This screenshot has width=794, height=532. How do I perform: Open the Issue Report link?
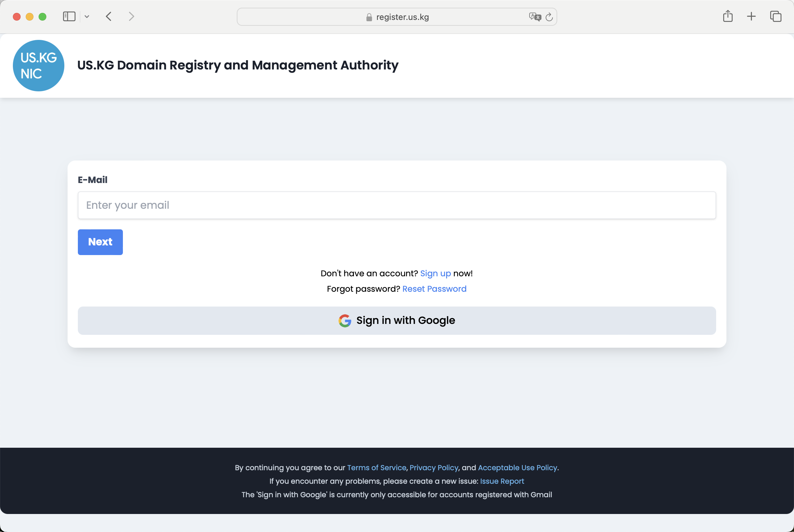tap(502, 481)
